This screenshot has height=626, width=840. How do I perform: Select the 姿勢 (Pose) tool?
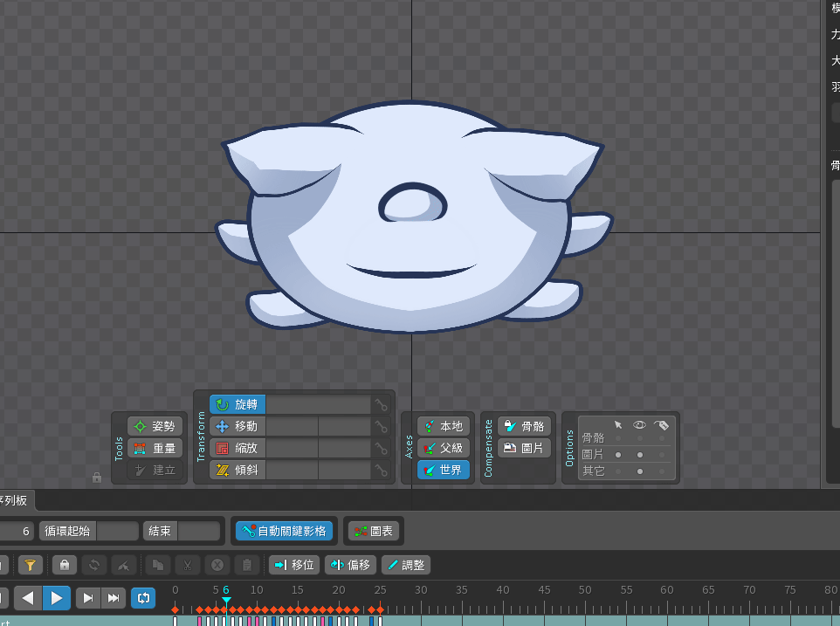point(155,426)
